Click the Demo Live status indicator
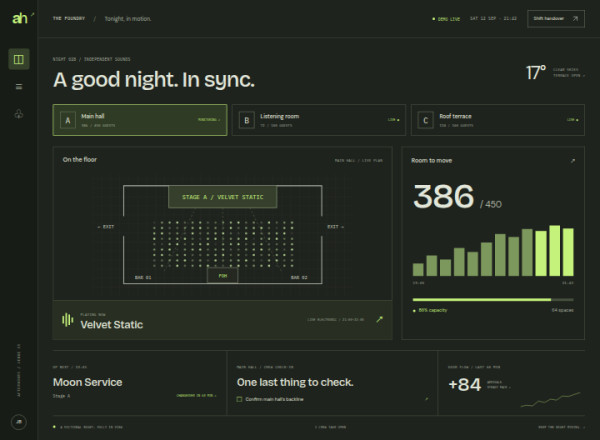This screenshot has height=440, width=600. coord(446,19)
